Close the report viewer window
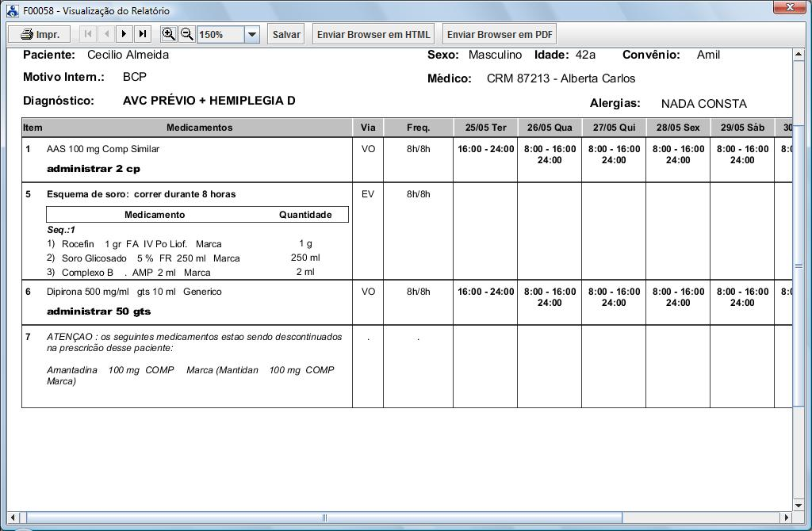The width and height of the screenshot is (812, 531). [790, 7]
